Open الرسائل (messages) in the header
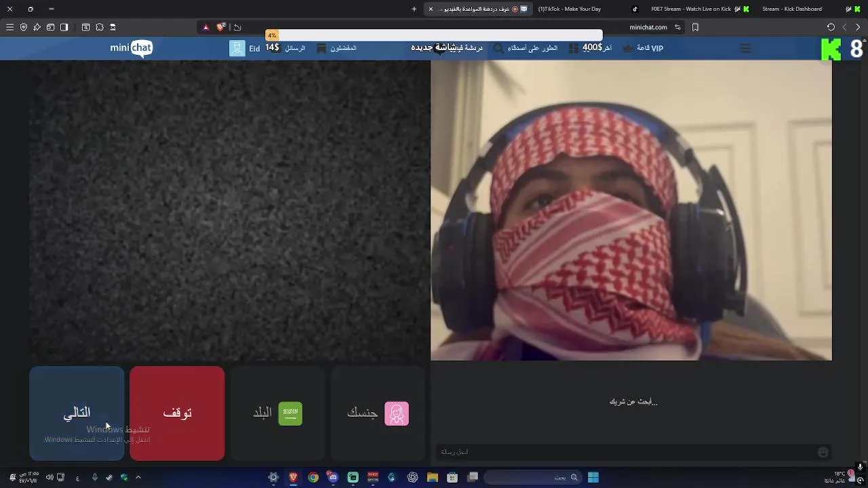868x488 pixels. [295, 48]
